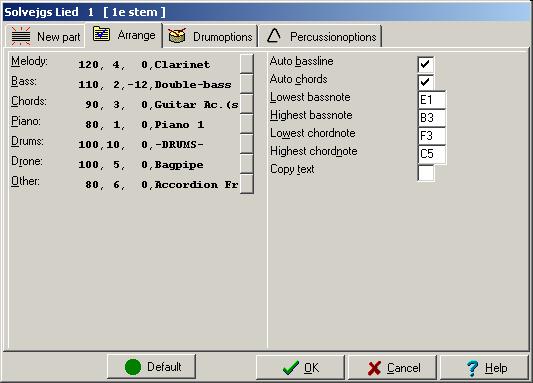Open Other instrument selector button
Screen dimensions: 533x383
[x=246, y=184]
